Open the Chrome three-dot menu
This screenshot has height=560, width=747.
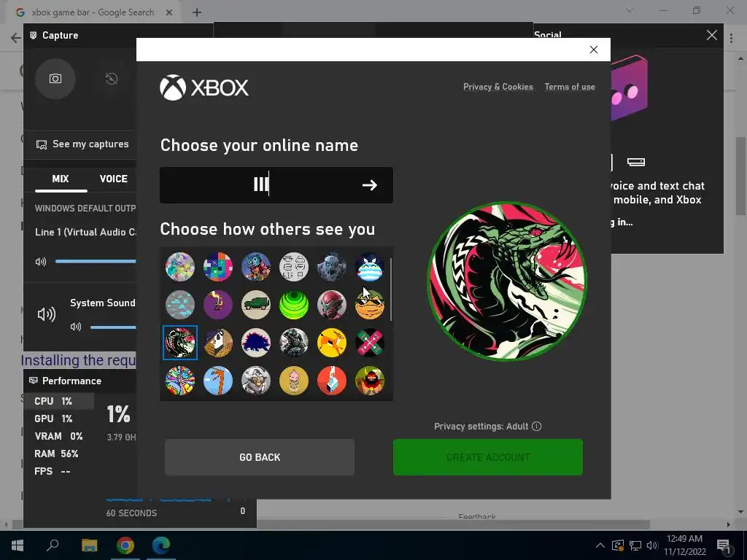(x=731, y=38)
